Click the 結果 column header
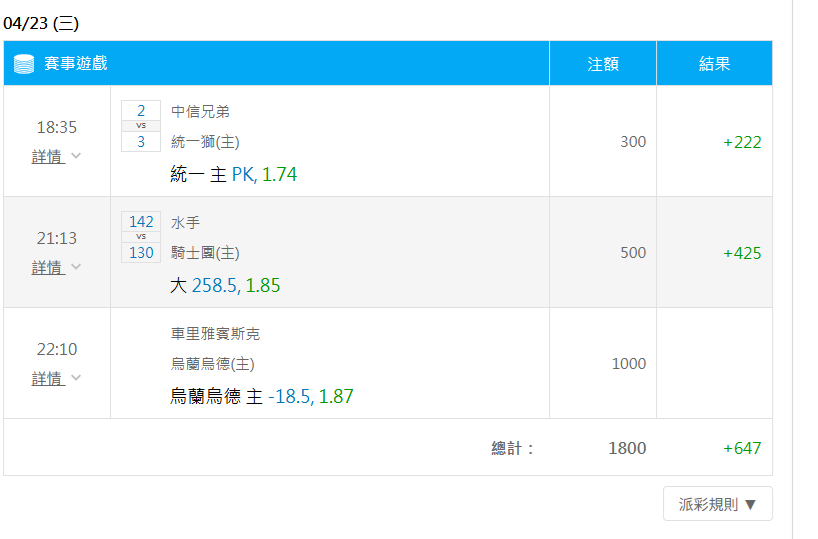This screenshot has height=539, width=818. point(714,64)
